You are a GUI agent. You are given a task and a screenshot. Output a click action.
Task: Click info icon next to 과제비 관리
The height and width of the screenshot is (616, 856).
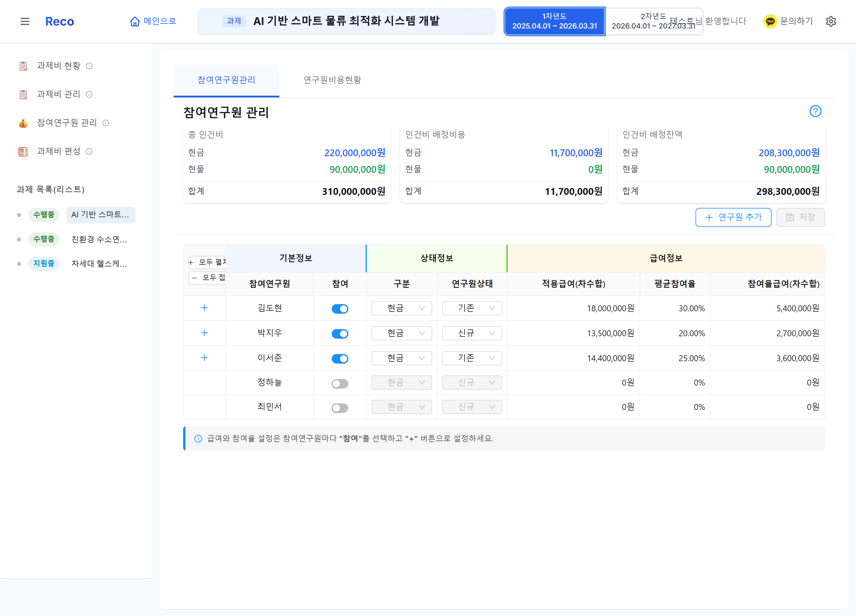pyautogui.click(x=89, y=94)
